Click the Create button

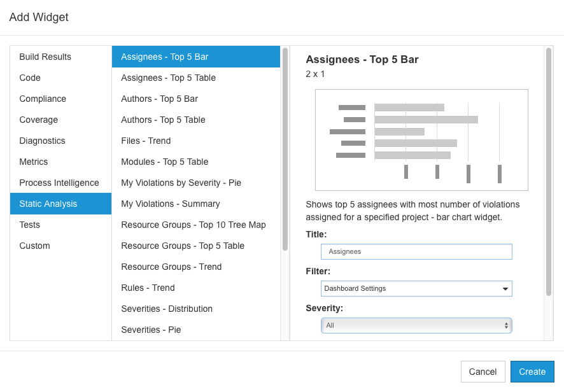(532, 372)
